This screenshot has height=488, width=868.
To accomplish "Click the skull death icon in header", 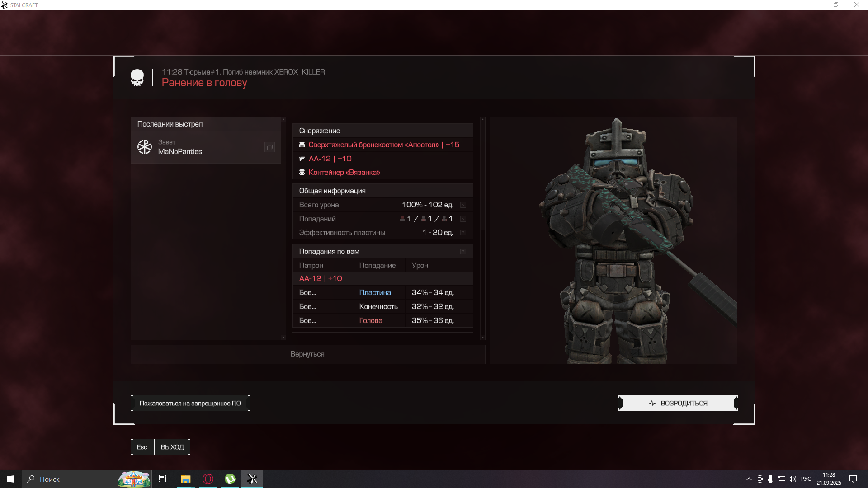I will tap(137, 78).
